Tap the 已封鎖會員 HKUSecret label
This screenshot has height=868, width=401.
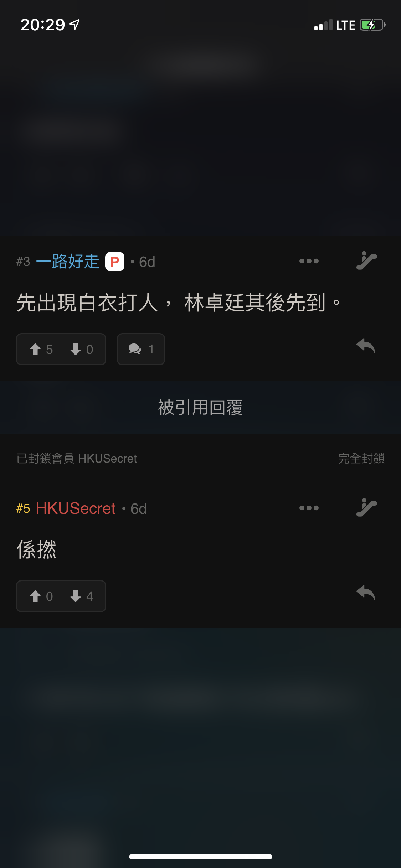[77, 459]
